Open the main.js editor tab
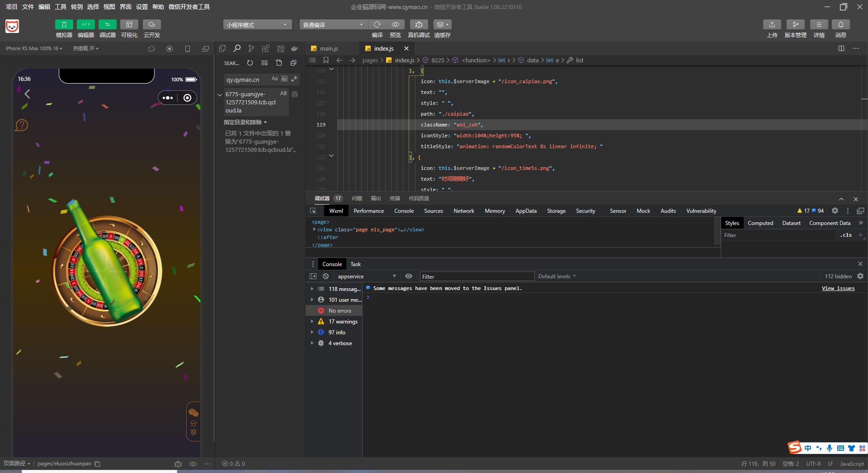868x473 pixels. (329, 48)
